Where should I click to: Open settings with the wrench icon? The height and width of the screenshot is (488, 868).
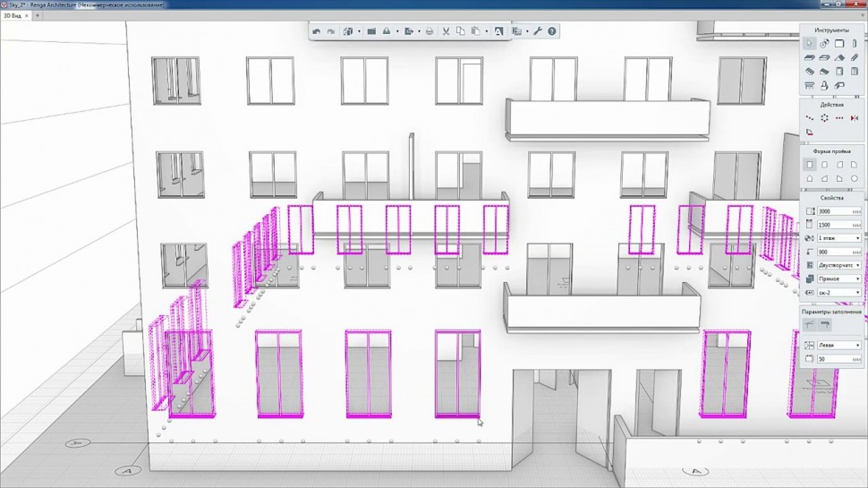click(538, 31)
